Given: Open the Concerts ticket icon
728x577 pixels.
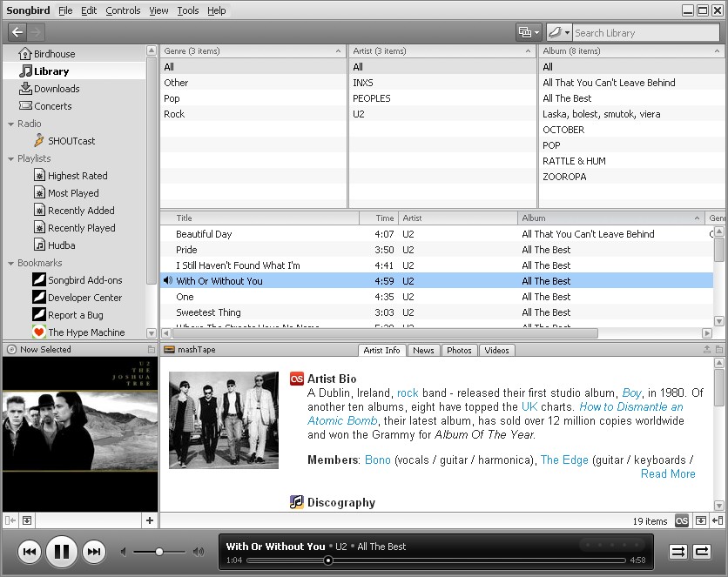Looking at the screenshot, I should coord(25,106).
